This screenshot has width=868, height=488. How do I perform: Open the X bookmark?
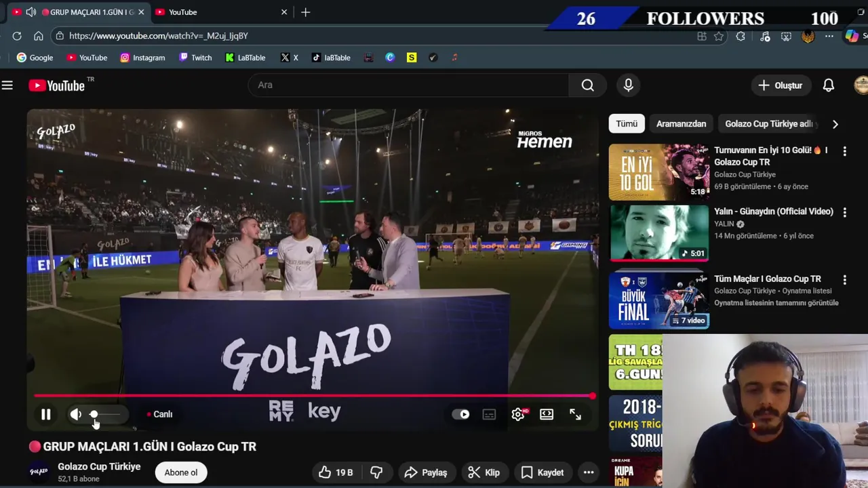290,58
